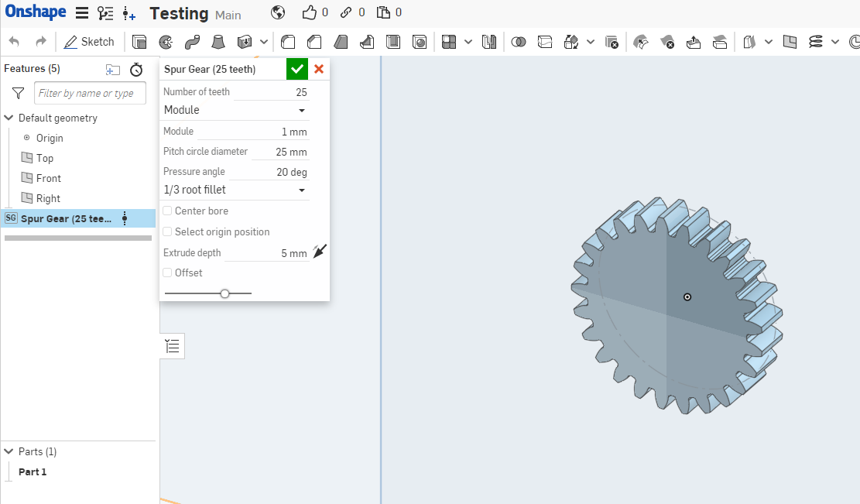This screenshot has width=860, height=504.
Task: Collapse the Default geometry group
Action: click(x=9, y=118)
